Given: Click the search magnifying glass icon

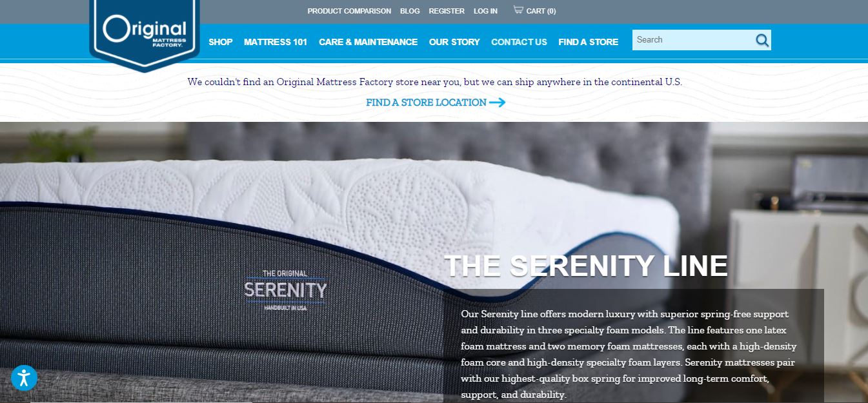Looking at the screenshot, I should pos(762,41).
